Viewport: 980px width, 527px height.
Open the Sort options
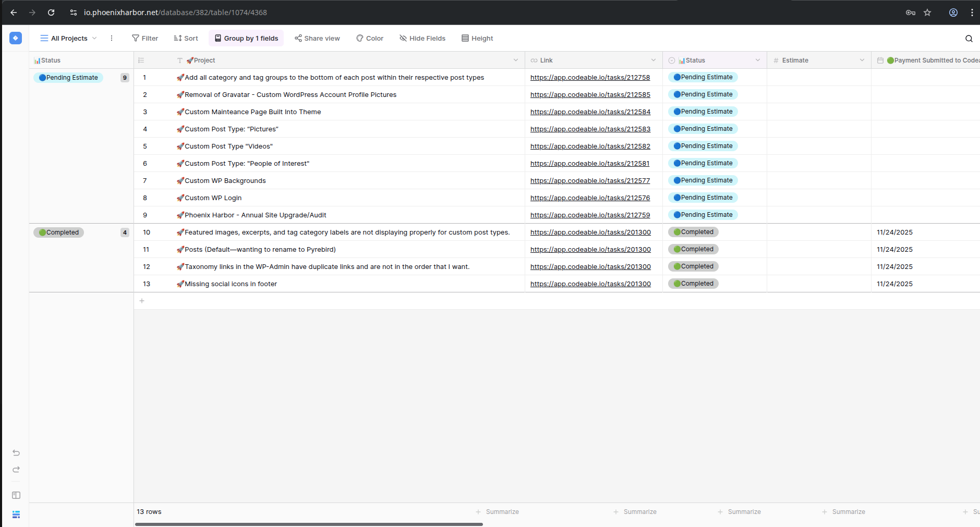(186, 38)
